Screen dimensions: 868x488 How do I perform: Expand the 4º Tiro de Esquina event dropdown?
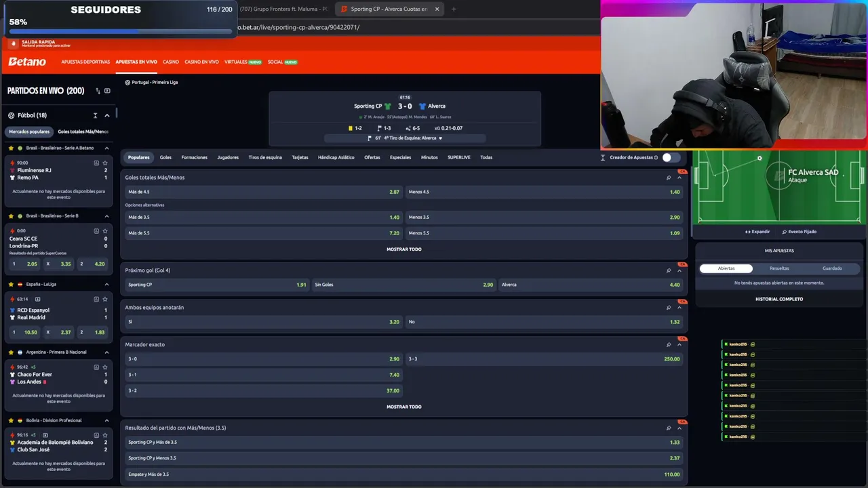[441, 138]
